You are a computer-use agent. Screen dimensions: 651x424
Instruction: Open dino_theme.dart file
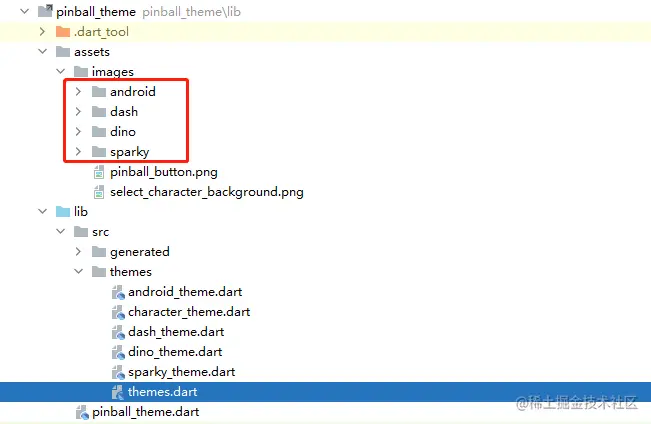point(175,352)
